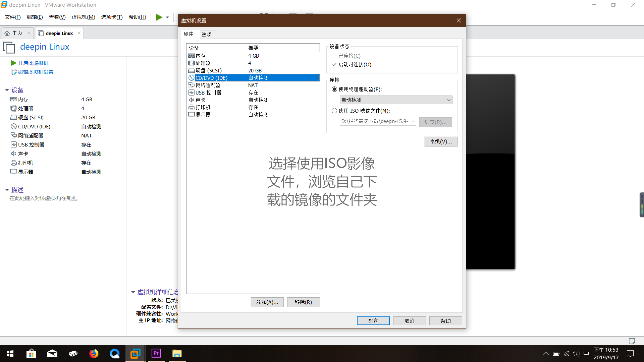
Task: Click the CD/DVD icon in main window device panel
Action: pyautogui.click(x=14, y=126)
